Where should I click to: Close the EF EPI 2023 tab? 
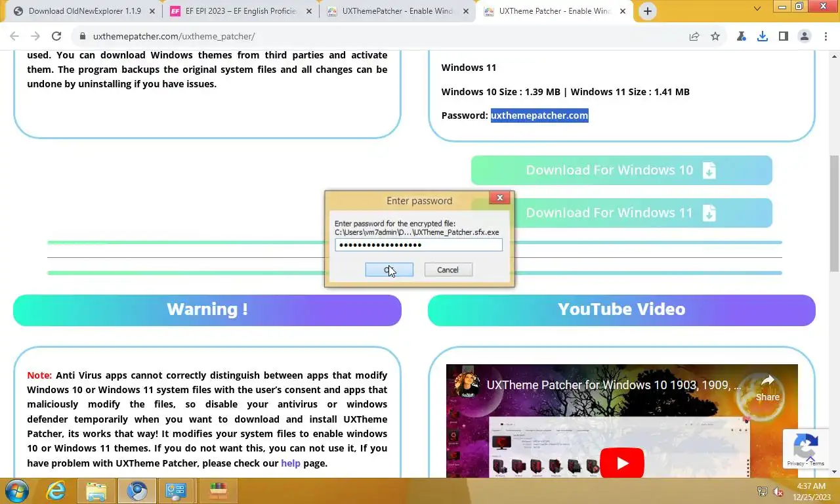pyautogui.click(x=309, y=11)
